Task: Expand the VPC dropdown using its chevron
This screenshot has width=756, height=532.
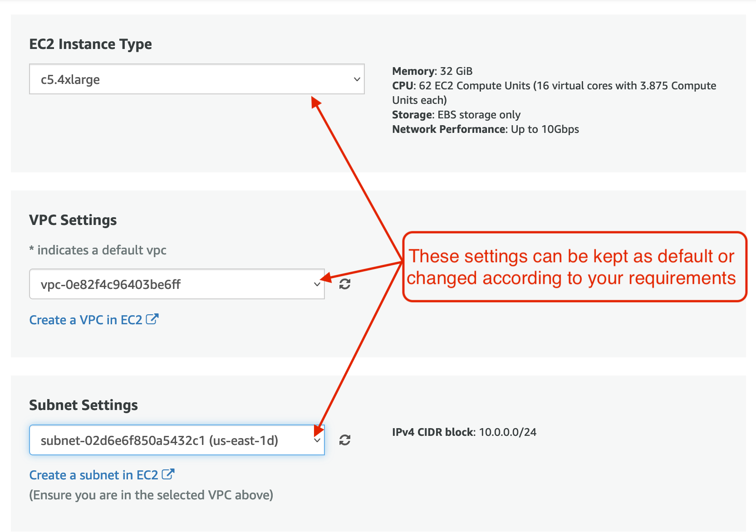Action: (317, 284)
